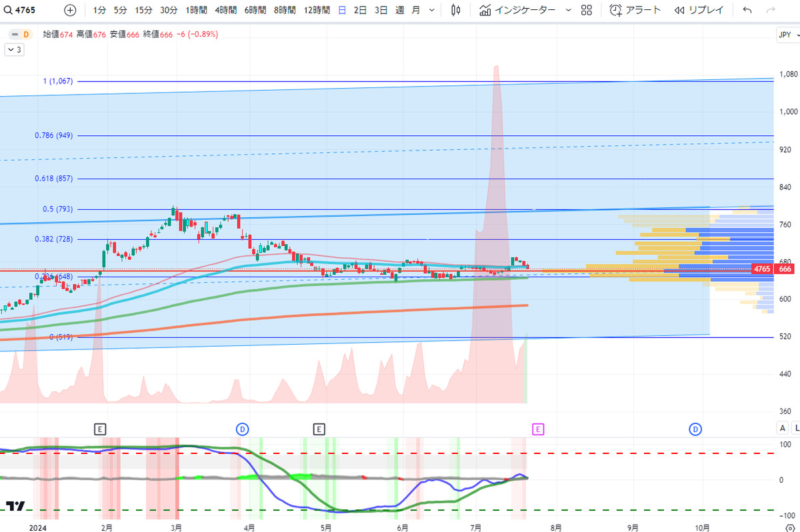Expand the timeframe dropdown chevron after 月
The height and width of the screenshot is (532, 800).
click(x=432, y=10)
